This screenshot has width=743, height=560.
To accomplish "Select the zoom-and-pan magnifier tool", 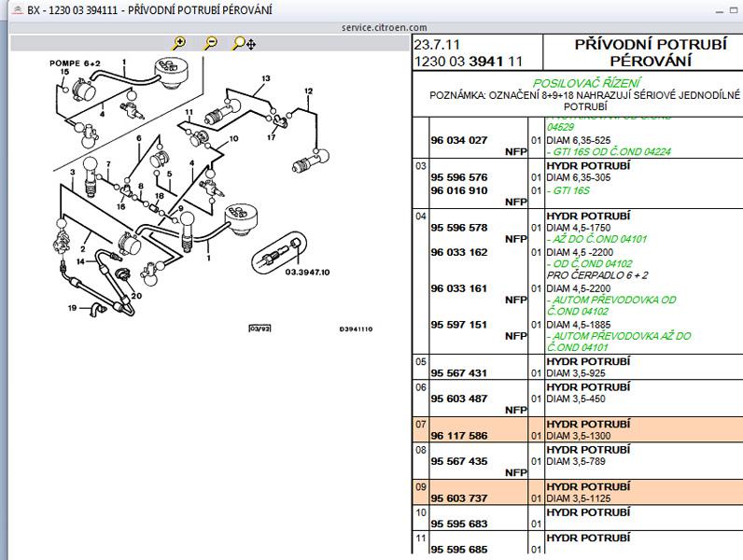I will pos(244,44).
